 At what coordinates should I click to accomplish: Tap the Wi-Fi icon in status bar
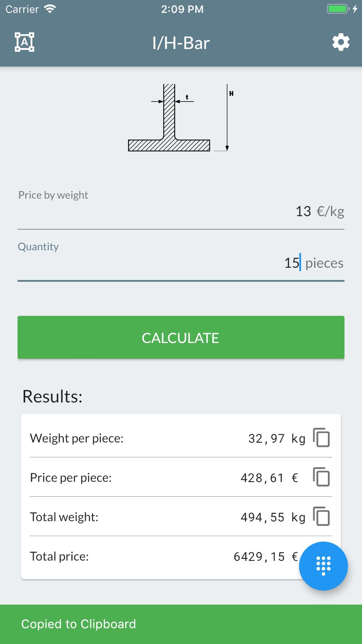point(50,9)
